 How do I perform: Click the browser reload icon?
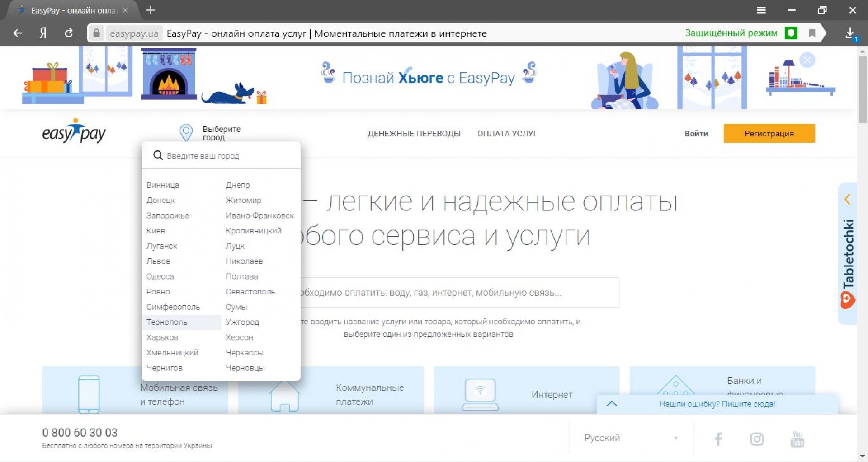[69, 33]
